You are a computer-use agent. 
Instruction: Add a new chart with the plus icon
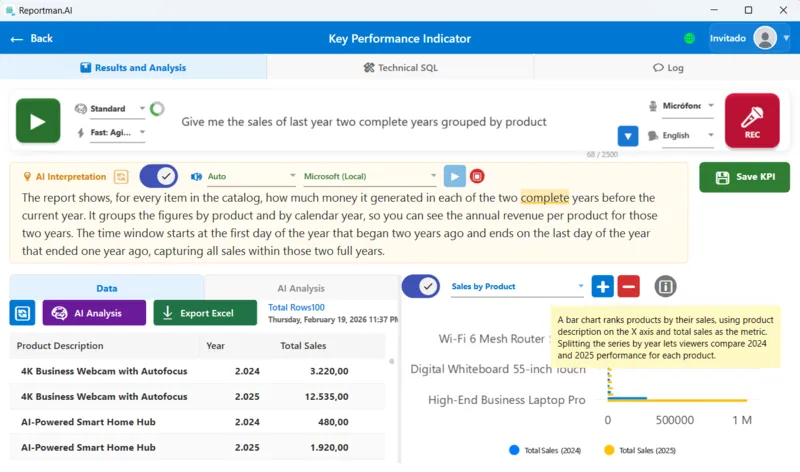602,287
